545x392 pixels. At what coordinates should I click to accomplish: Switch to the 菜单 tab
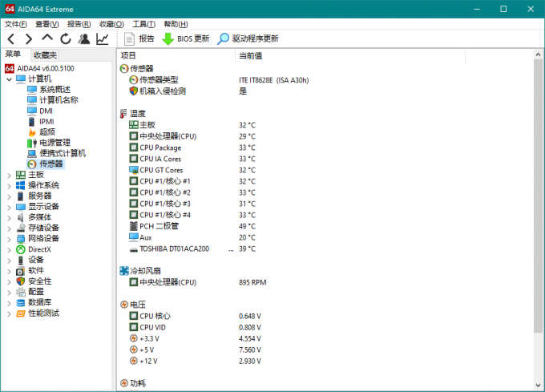pyautogui.click(x=13, y=55)
